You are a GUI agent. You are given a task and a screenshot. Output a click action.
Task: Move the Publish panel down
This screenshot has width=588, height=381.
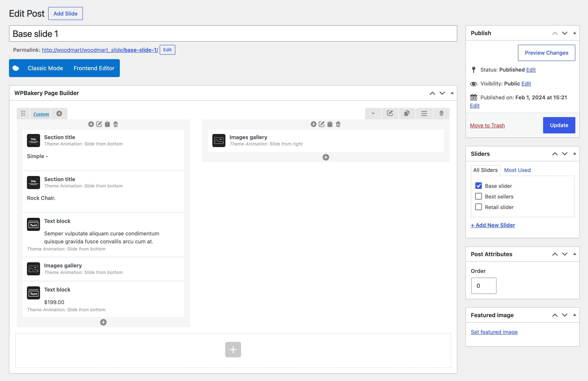(x=565, y=33)
